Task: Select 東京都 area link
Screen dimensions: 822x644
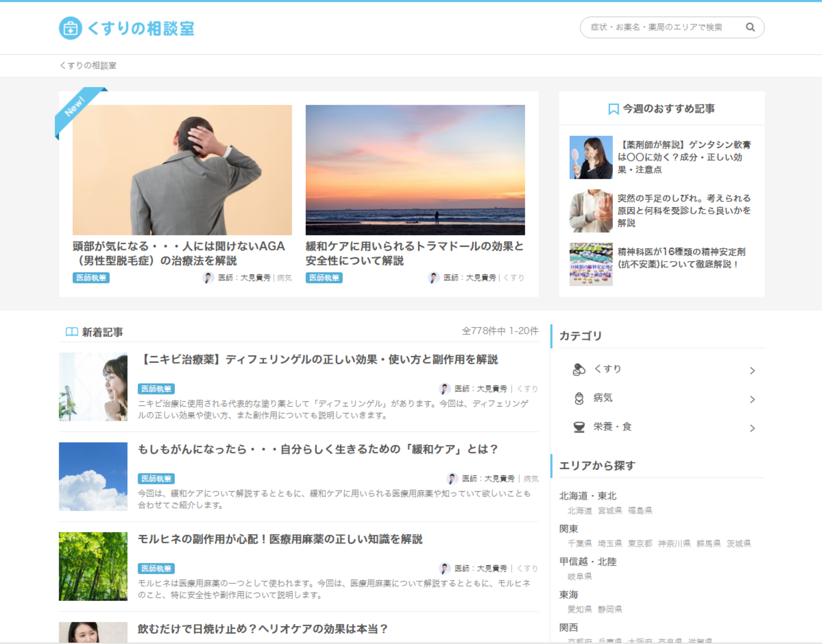Action: tap(640, 543)
